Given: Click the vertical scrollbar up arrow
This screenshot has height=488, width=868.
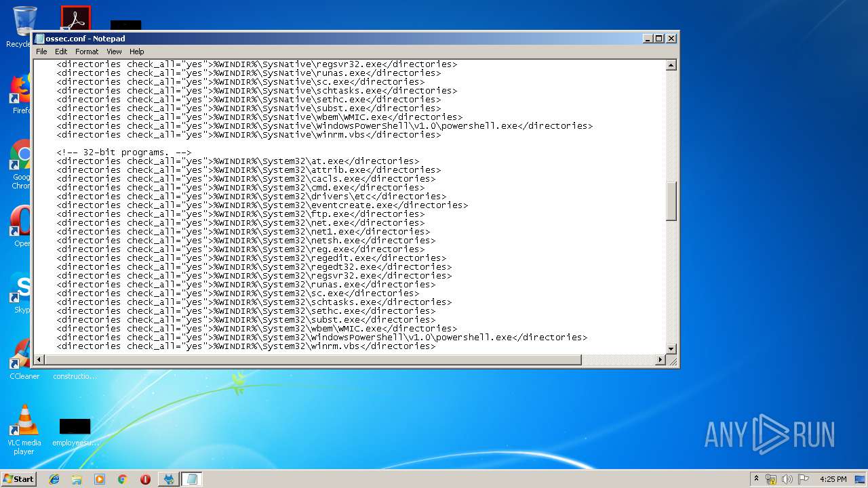Looking at the screenshot, I should (x=671, y=66).
